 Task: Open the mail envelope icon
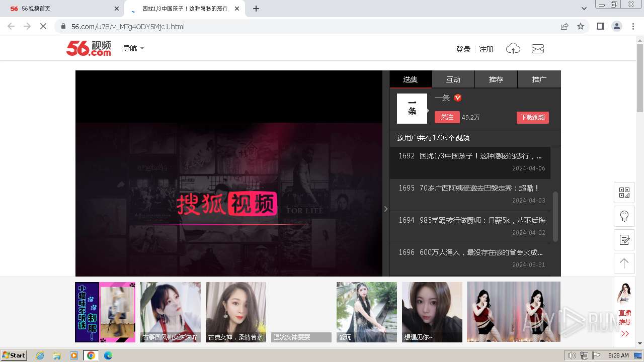tap(538, 49)
